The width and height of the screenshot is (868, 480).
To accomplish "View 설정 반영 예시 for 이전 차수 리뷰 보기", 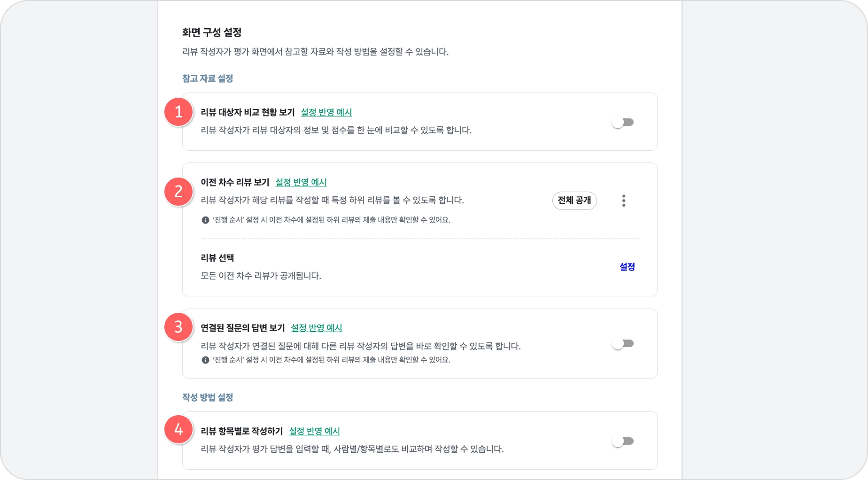I will [301, 182].
